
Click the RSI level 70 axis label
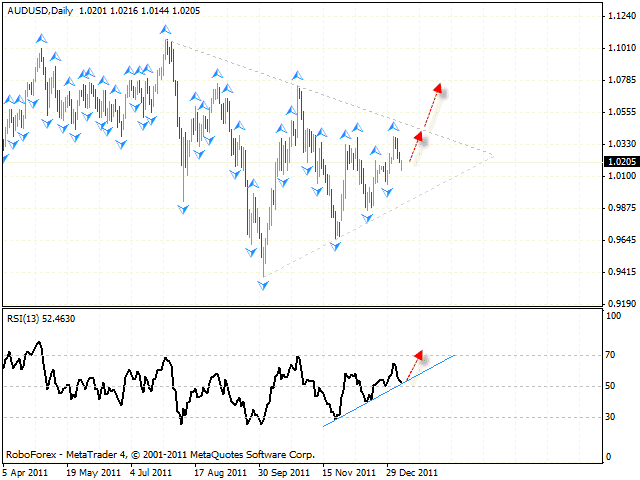[609, 355]
